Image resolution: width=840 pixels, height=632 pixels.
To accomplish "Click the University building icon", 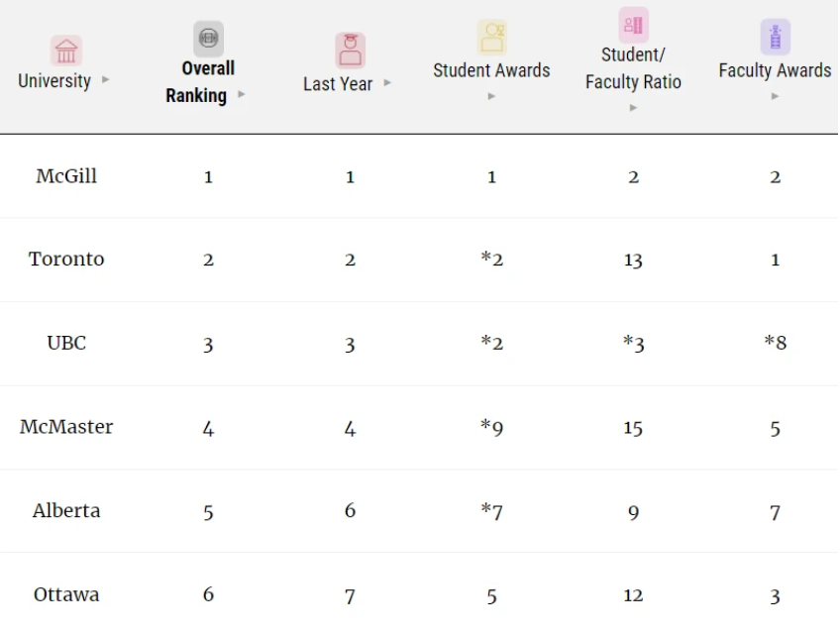I will (x=66, y=51).
